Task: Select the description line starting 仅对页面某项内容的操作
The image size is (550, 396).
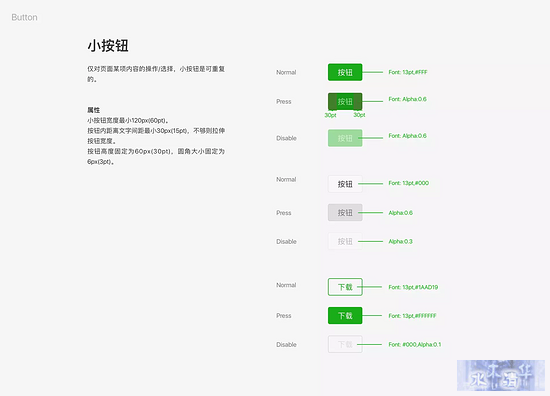Action: (156, 69)
